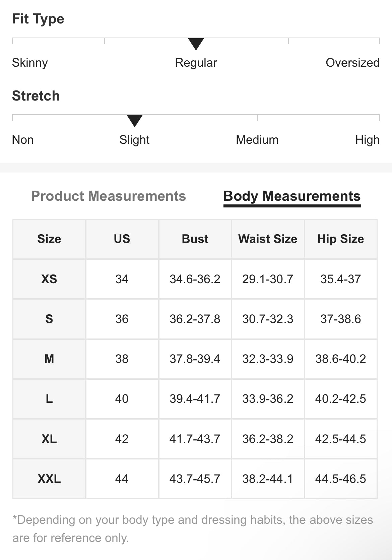Viewport: 392px width, 560px height.
Task: Click the M size row header
Action: pos(49,359)
